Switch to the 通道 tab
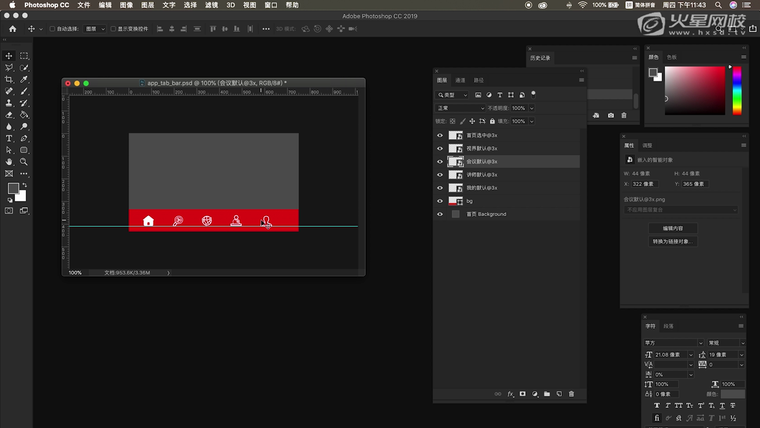The image size is (760, 428). click(x=460, y=80)
